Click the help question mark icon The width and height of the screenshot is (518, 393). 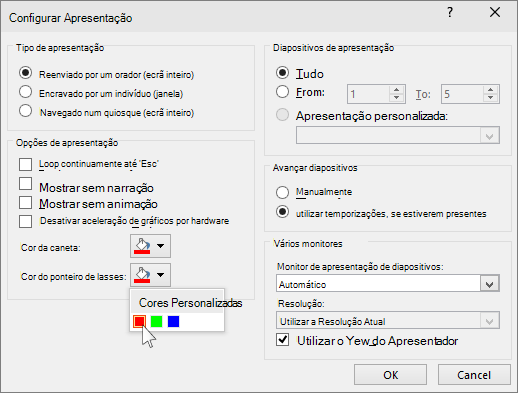click(450, 13)
